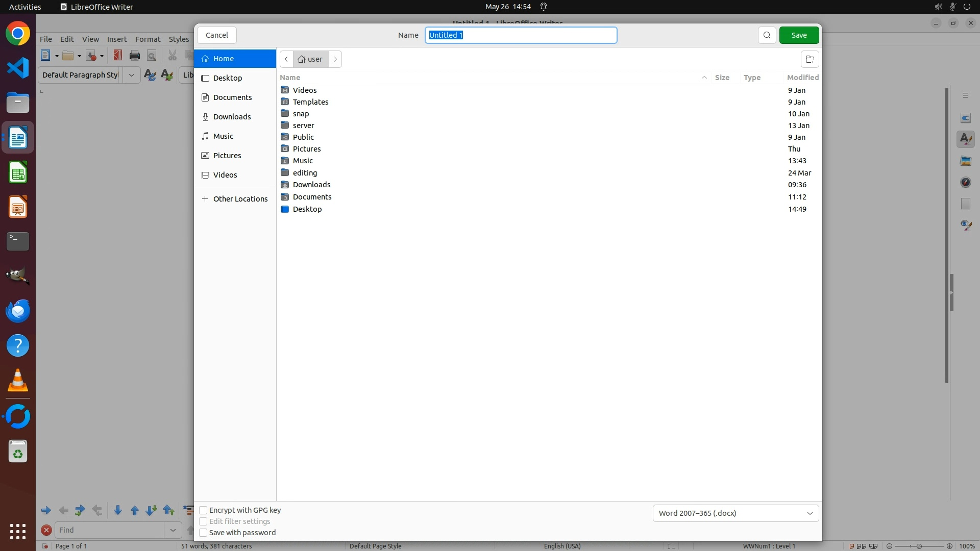Expand the paragraph style dropdown arrow
This screenshot has height=551, width=980.
tap(131, 75)
